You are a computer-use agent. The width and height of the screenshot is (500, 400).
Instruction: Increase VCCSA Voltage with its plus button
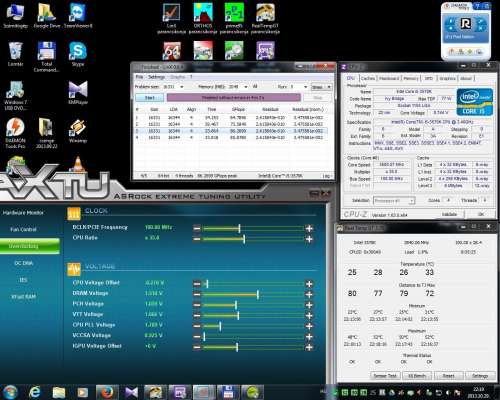pyautogui.click(x=309, y=337)
